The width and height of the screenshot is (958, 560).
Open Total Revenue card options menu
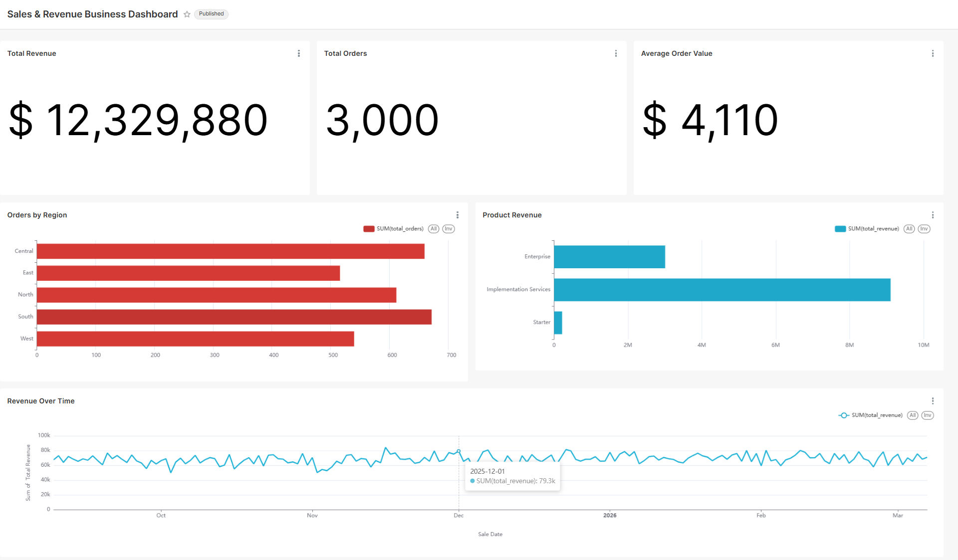299,53
